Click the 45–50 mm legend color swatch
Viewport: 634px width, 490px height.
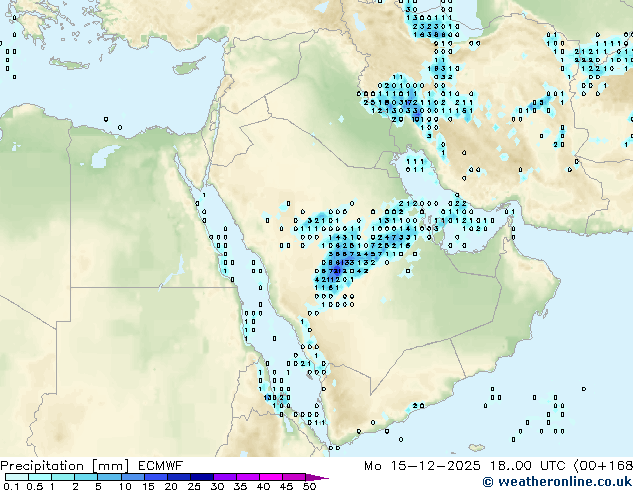tap(294, 477)
